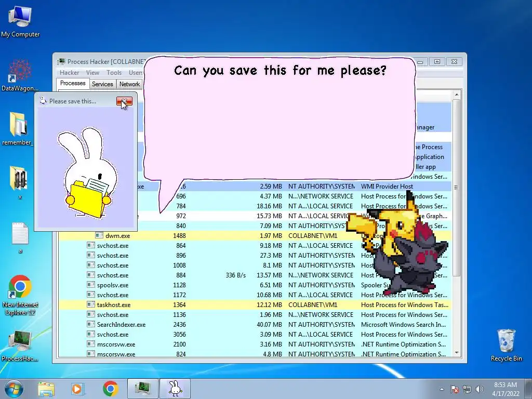Click the taskhost.exe process icon

(x=90, y=304)
